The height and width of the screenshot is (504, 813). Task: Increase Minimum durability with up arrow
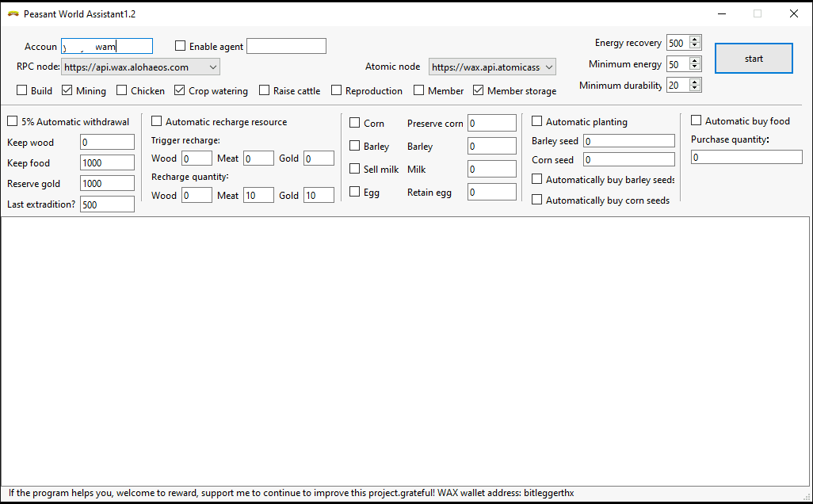tap(695, 82)
